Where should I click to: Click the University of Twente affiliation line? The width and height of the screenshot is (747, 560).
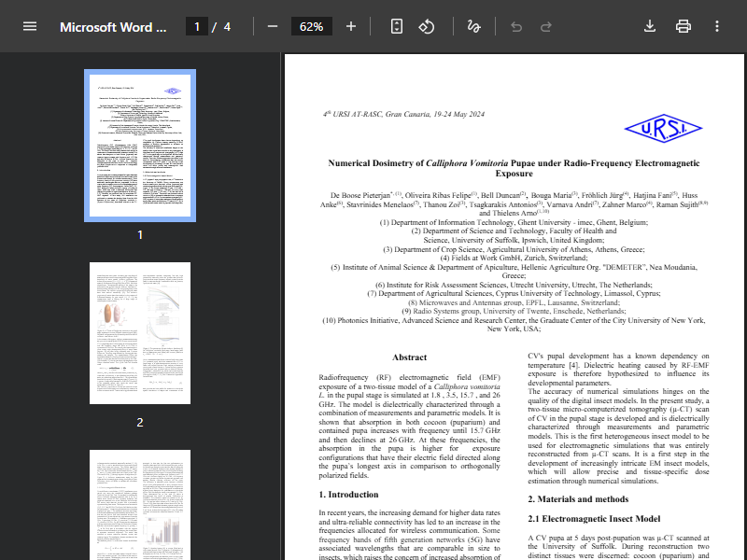point(514,312)
